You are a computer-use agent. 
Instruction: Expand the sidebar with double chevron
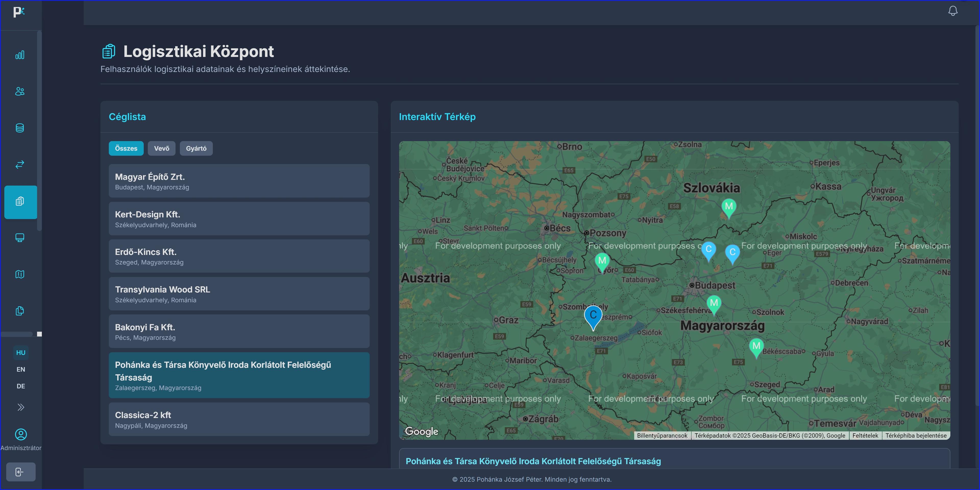[x=20, y=408]
